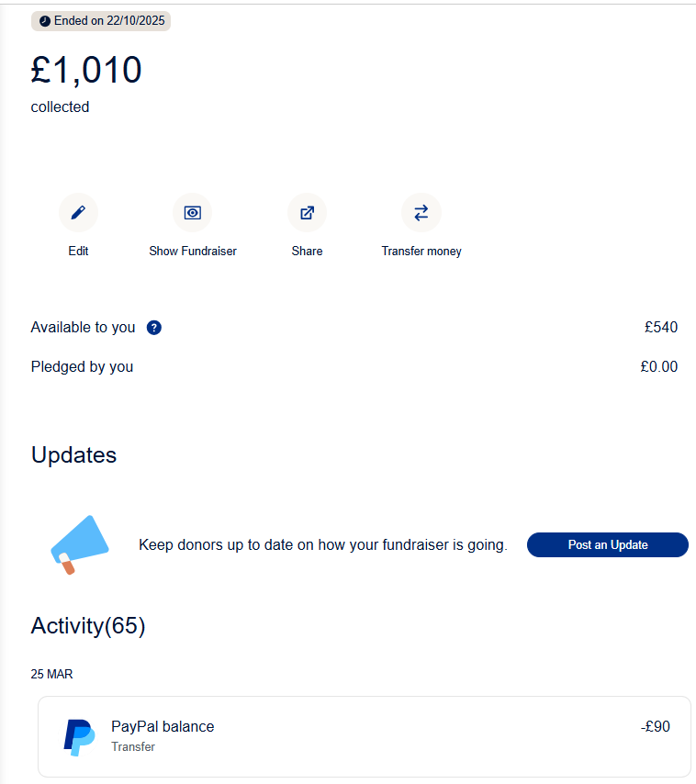Click the Pledged by you £0.00 amount
The image size is (696, 784).
tap(659, 367)
